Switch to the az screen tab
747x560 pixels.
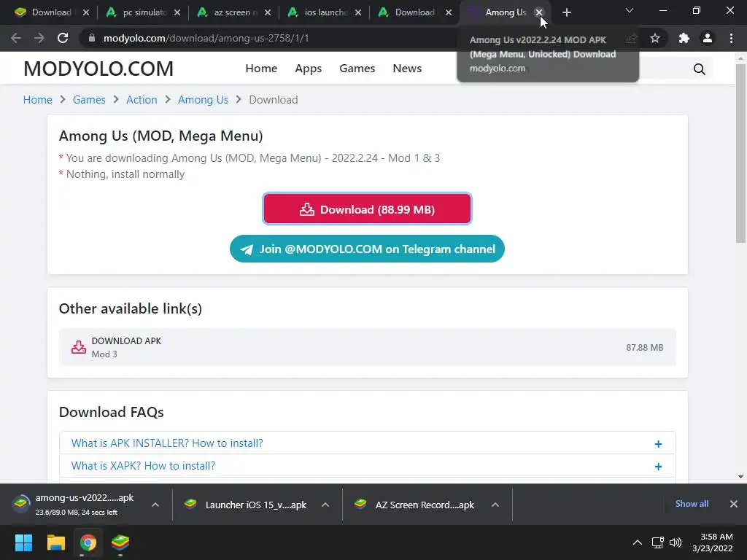[x=236, y=12]
